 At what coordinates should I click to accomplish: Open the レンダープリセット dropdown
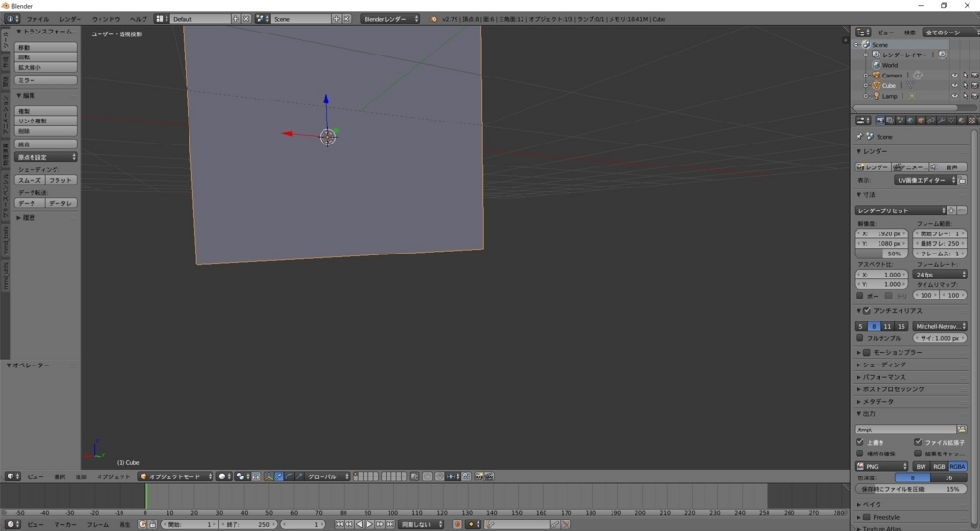901,210
